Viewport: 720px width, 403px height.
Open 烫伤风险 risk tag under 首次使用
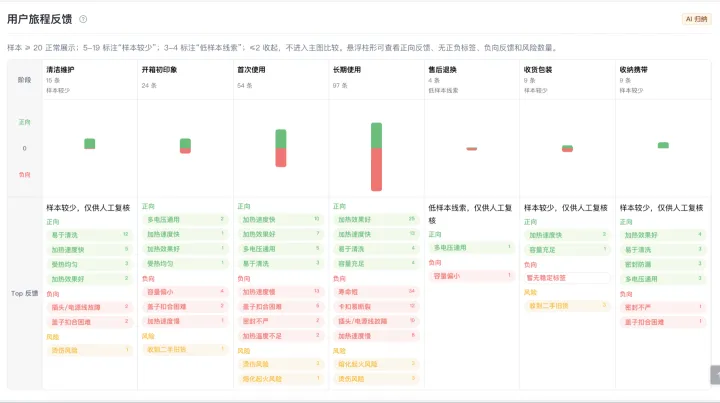(281, 364)
